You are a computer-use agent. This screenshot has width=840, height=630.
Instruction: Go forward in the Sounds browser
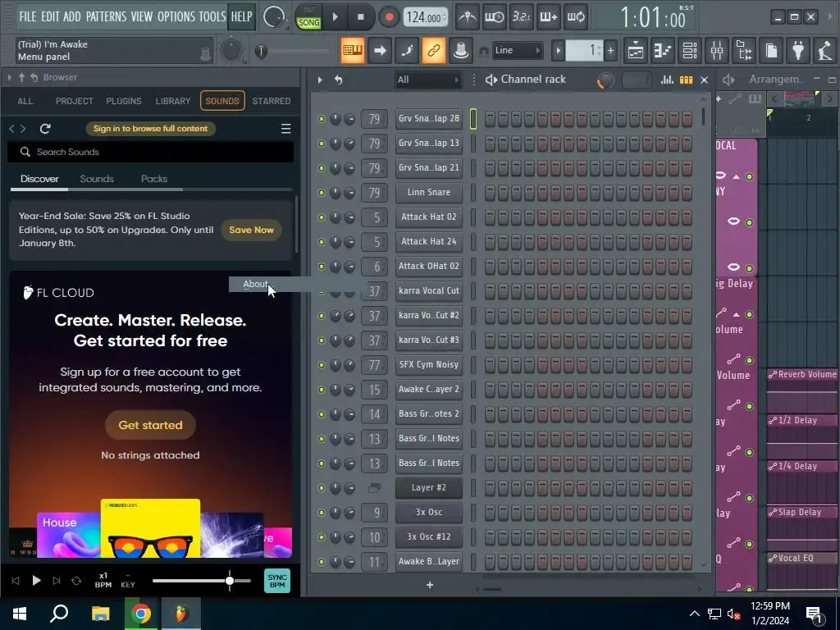pos(22,129)
